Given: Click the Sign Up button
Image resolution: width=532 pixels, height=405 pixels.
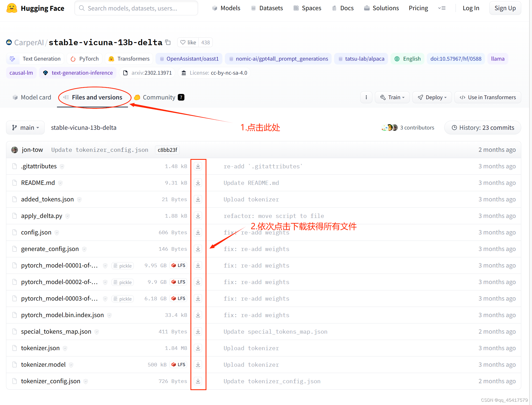Looking at the screenshot, I should coord(505,8).
